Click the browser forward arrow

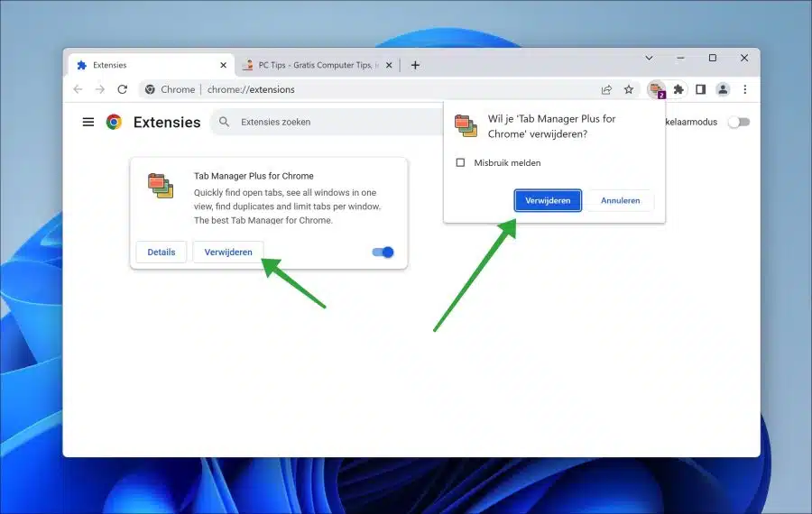coord(100,89)
